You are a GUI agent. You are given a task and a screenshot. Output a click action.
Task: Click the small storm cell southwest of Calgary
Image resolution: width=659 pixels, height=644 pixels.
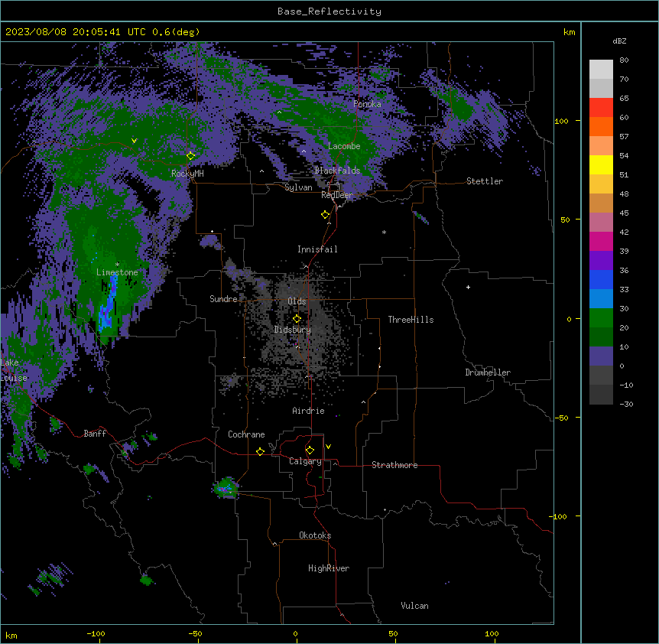pyautogui.click(x=226, y=489)
